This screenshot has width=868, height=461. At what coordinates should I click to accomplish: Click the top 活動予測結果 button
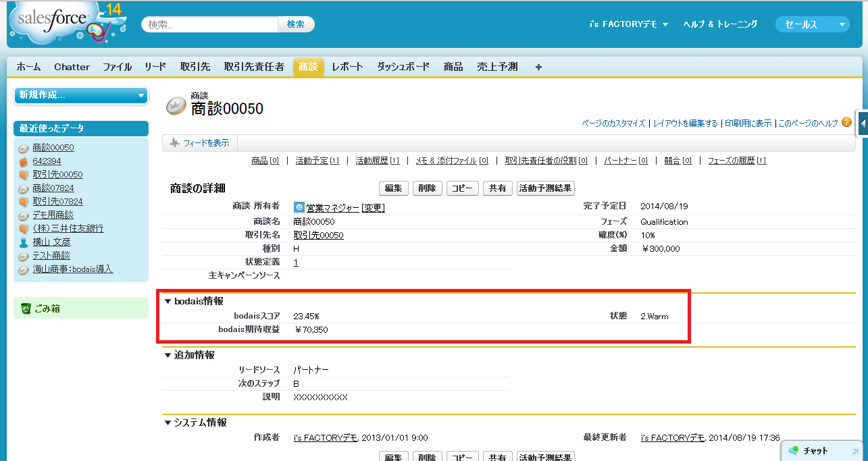pyautogui.click(x=546, y=188)
